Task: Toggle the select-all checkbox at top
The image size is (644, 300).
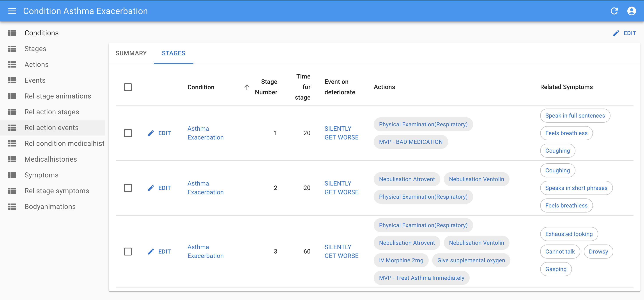Action: [x=128, y=87]
